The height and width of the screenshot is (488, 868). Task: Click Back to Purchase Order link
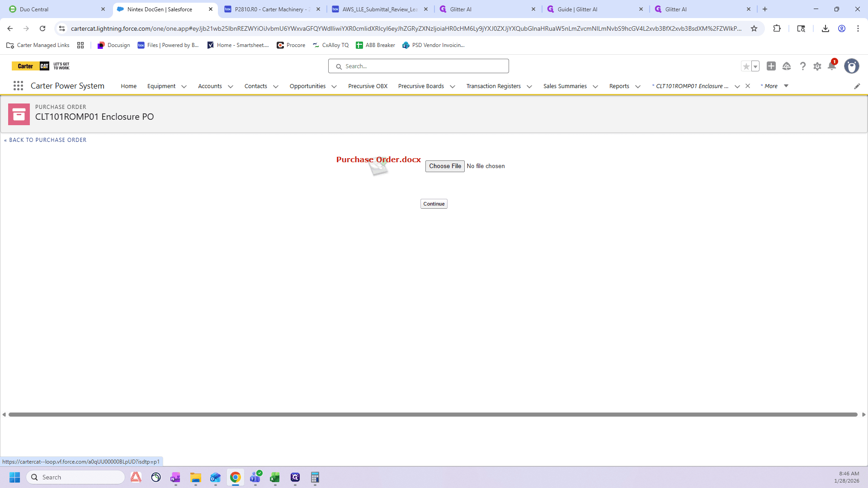coord(45,140)
